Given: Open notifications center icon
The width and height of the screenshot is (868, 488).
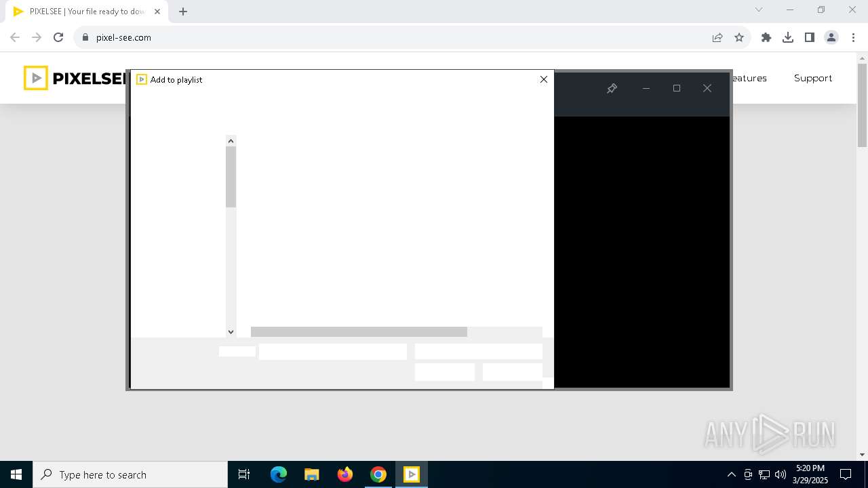Looking at the screenshot, I should tap(846, 474).
